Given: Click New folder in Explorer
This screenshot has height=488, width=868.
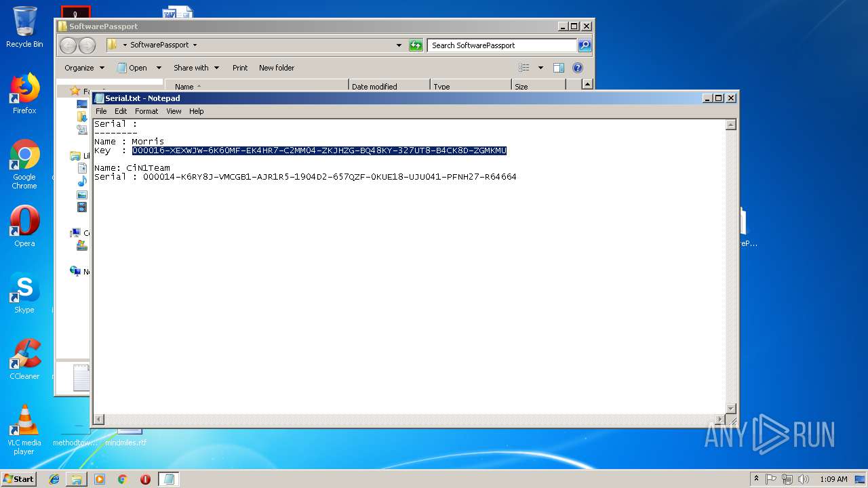Looking at the screenshot, I should coord(277,68).
